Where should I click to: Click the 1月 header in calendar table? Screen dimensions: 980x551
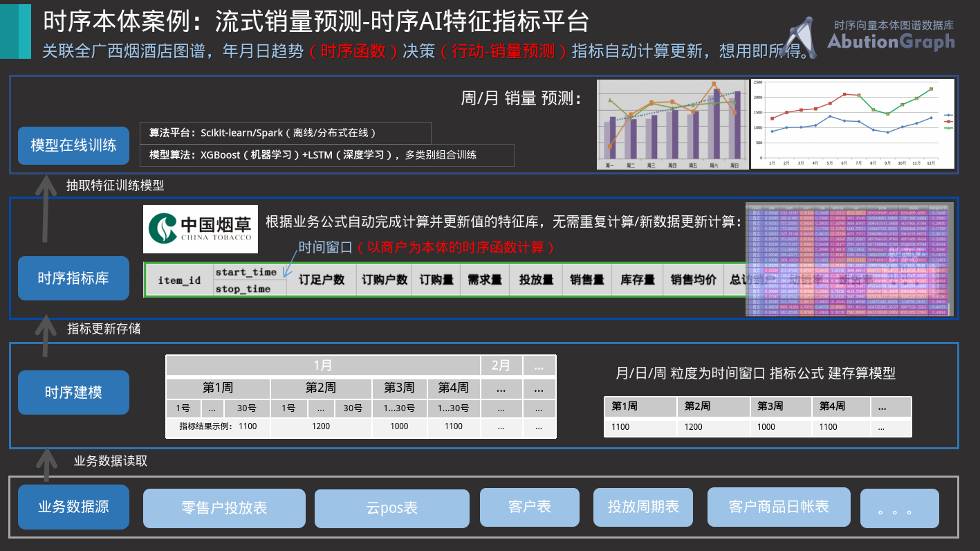[323, 365]
